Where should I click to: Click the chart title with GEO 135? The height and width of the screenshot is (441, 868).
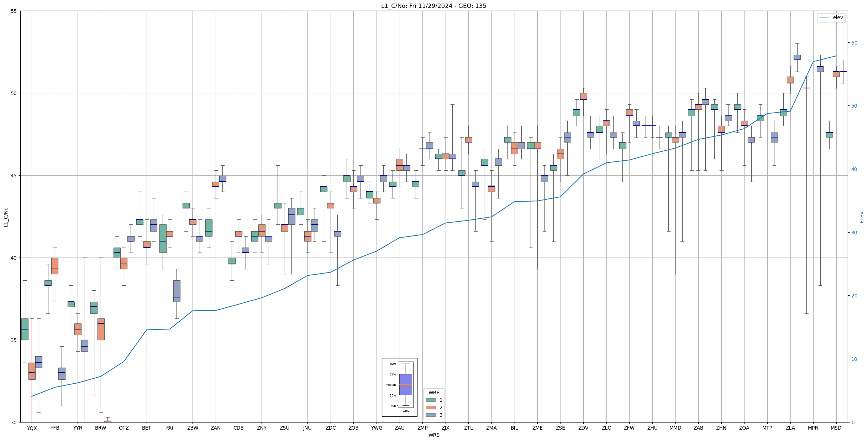click(x=433, y=6)
